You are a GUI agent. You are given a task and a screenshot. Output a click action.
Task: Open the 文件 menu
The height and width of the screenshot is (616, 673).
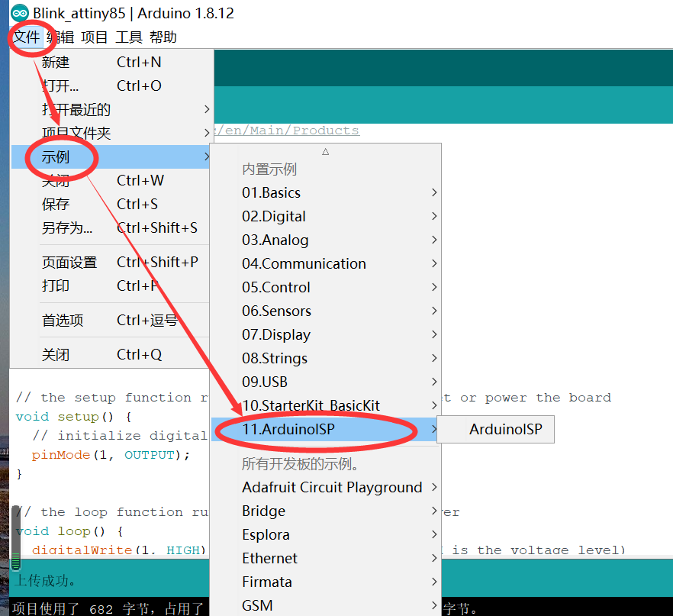coord(26,37)
